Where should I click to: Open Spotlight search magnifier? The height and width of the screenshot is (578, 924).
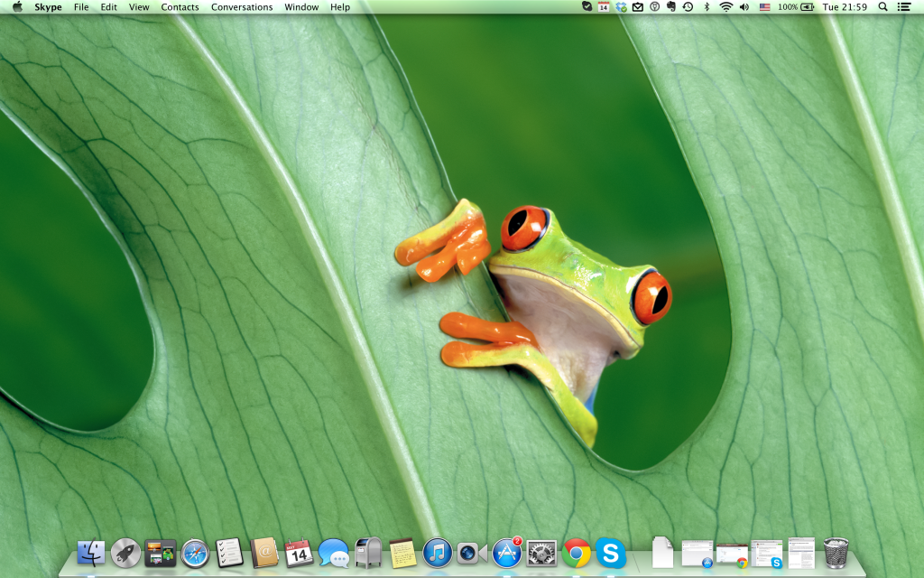point(882,7)
